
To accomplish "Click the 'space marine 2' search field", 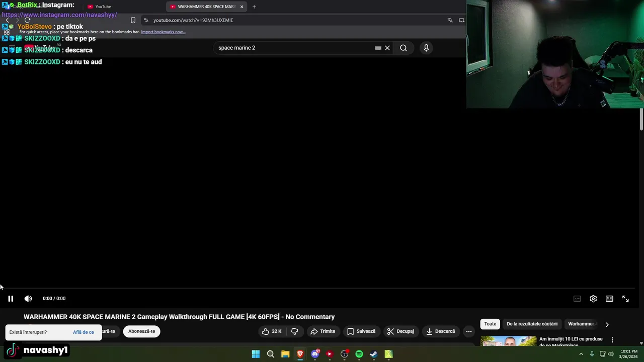I will click(294, 48).
